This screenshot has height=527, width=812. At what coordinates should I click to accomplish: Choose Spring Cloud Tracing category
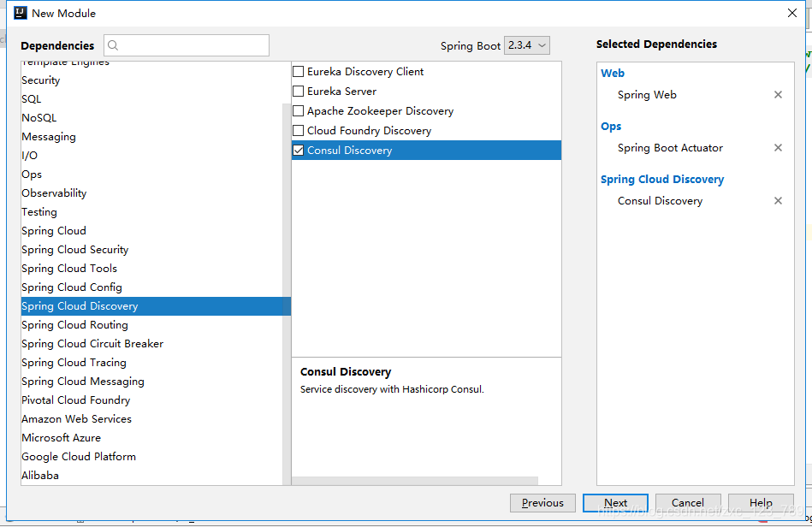point(151,363)
